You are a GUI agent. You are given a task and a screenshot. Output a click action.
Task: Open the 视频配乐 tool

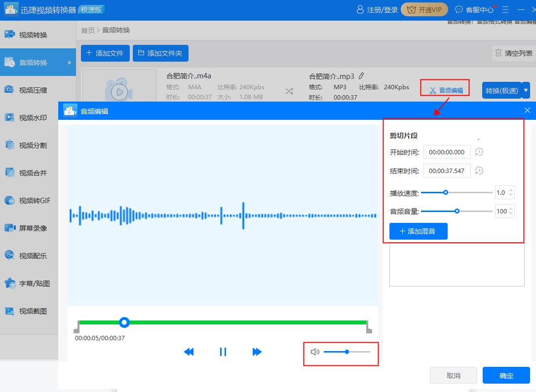click(30, 255)
